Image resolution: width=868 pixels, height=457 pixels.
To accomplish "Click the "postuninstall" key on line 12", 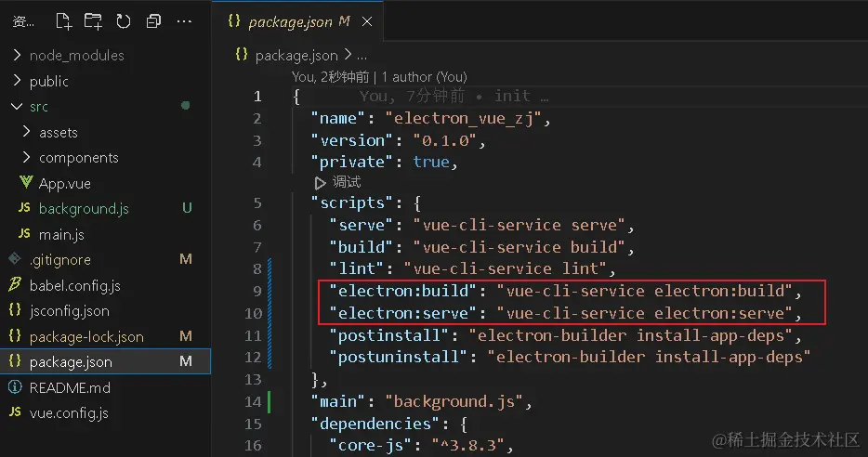I will (x=398, y=357).
